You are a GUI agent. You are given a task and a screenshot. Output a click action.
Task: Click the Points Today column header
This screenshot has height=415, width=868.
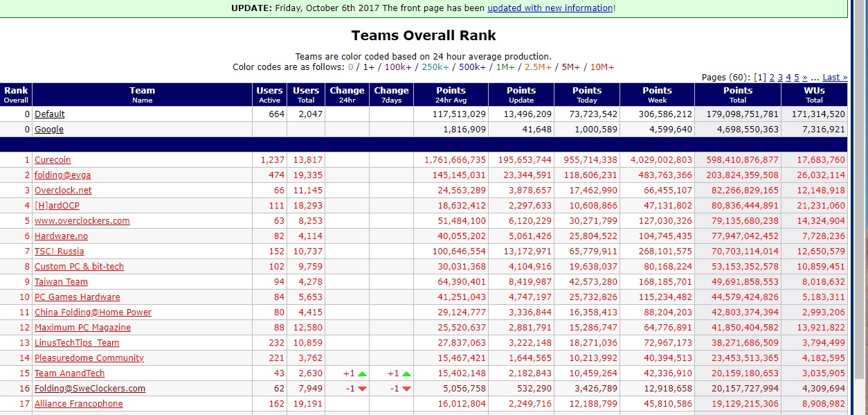pos(587,95)
